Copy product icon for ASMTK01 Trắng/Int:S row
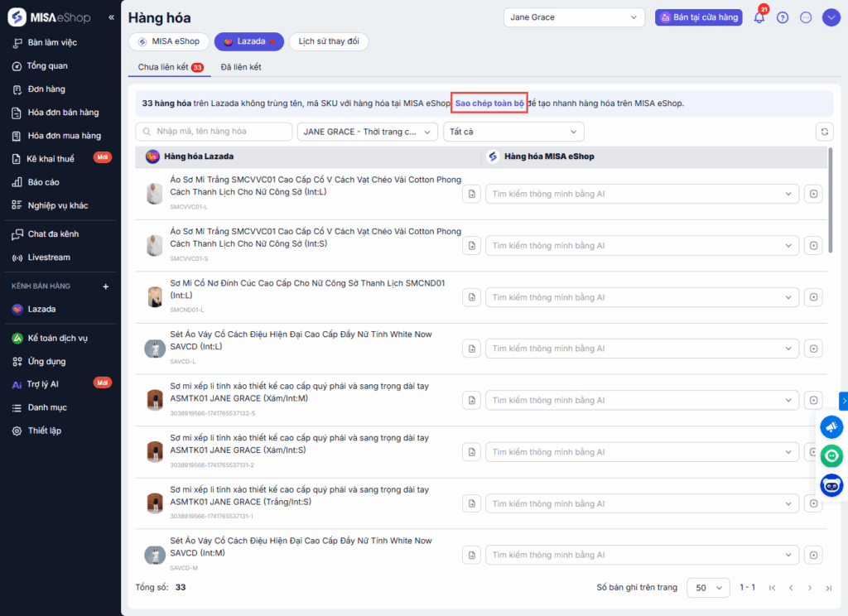The width and height of the screenshot is (848, 616). 471,503
